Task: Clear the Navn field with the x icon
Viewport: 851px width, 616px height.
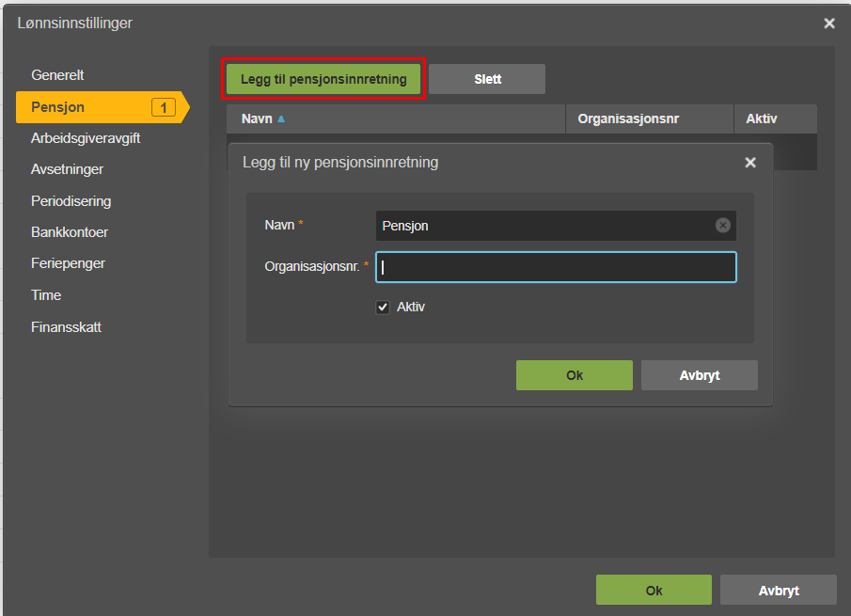Action: click(722, 225)
